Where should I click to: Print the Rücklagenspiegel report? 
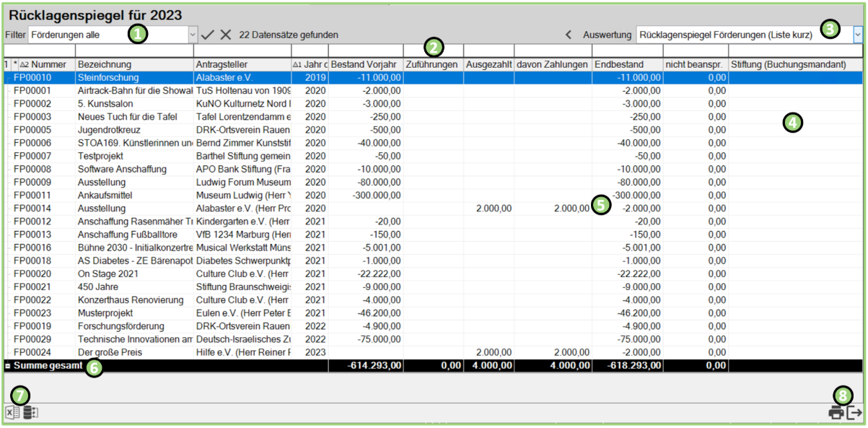tap(836, 413)
